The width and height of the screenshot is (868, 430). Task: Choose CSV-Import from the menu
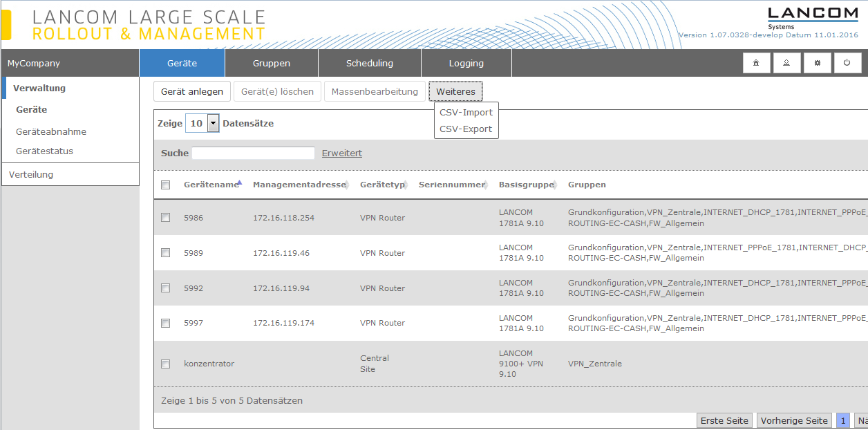[466, 112]
